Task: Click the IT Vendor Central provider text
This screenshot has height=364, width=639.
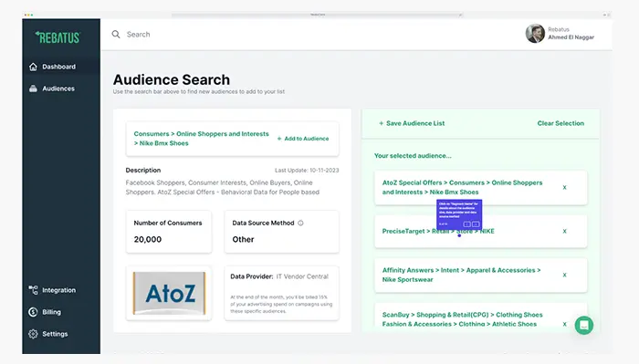Action: click(x=302, y=276)
